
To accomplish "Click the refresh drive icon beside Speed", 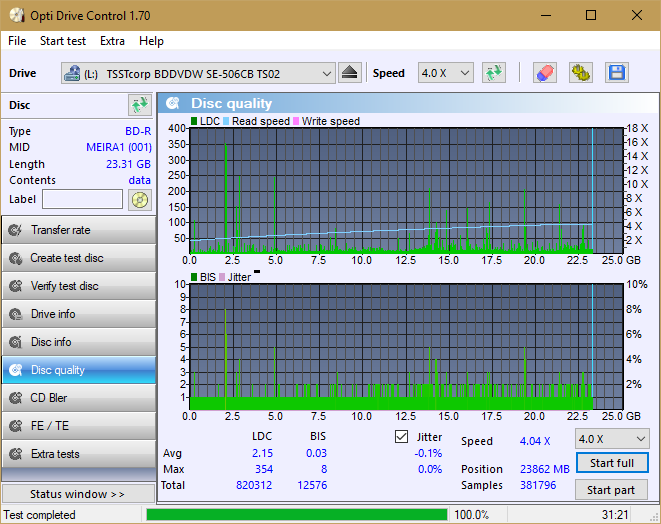I will pos(494,73).
